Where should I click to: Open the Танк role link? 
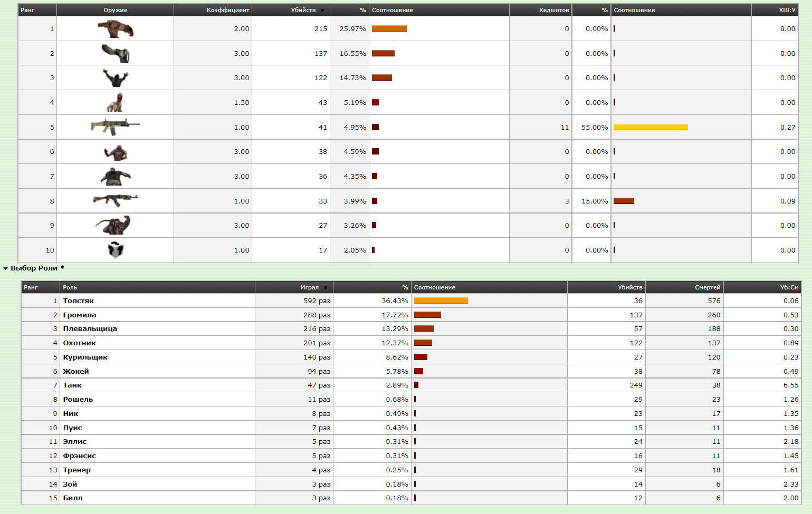72,385
